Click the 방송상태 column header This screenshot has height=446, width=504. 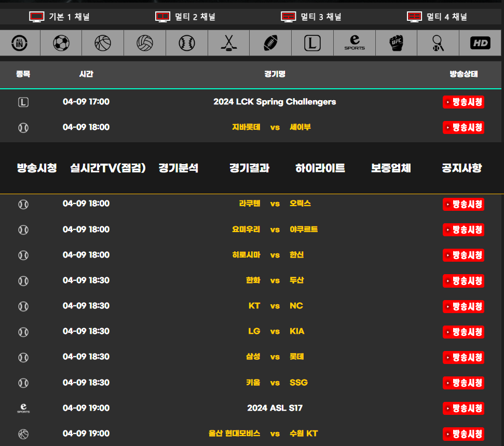point(464,74)
